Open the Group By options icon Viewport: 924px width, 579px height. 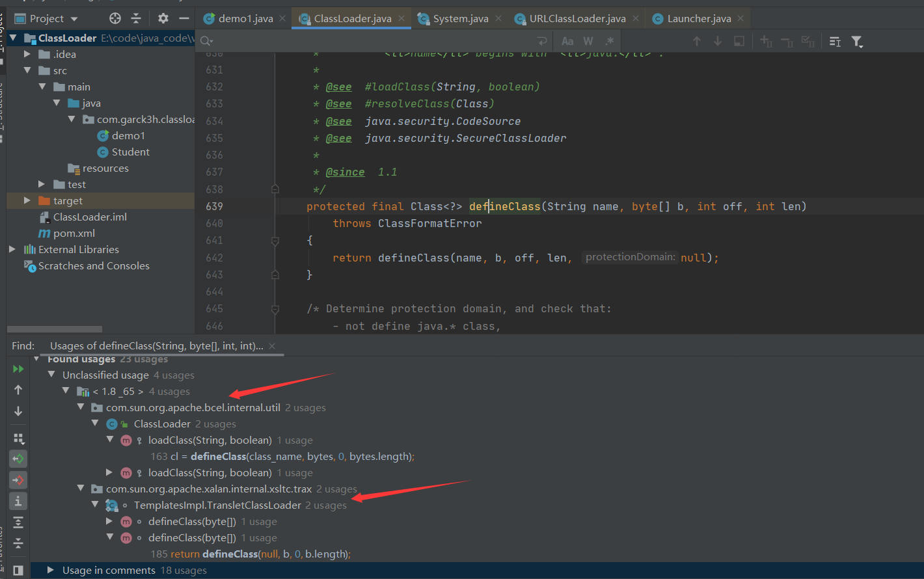[x=18, y=438]
